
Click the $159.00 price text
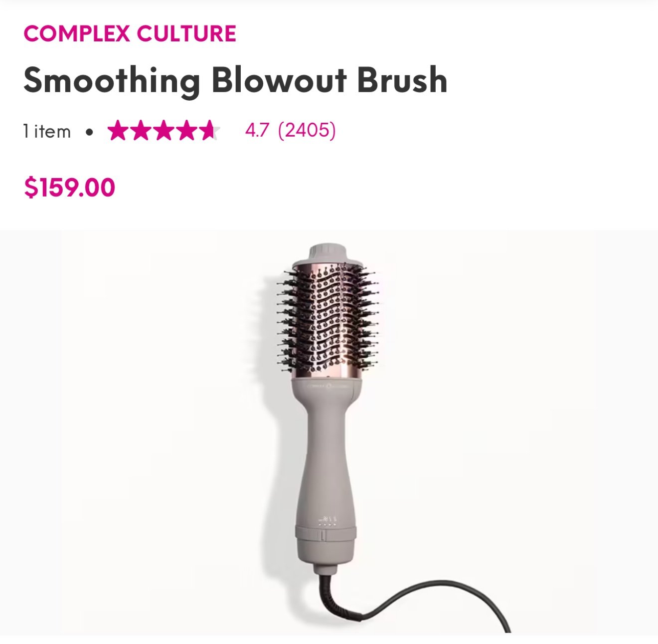click(x=70, y=188)
